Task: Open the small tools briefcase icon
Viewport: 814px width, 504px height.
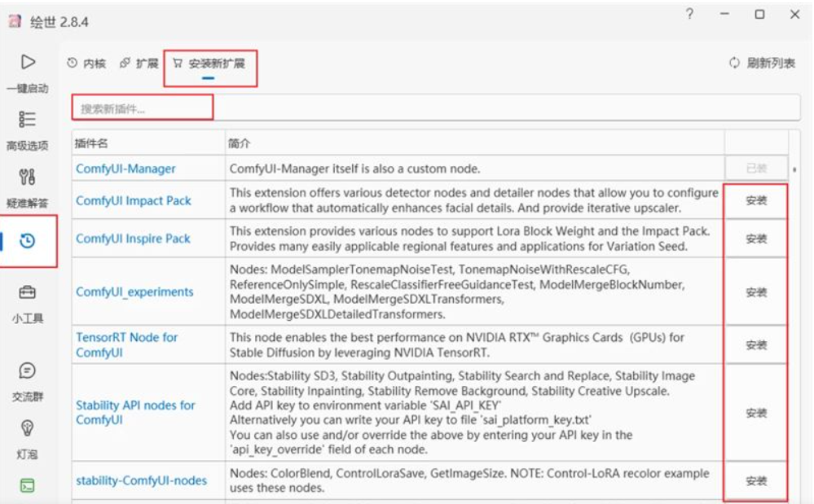Action: point(27,292)
